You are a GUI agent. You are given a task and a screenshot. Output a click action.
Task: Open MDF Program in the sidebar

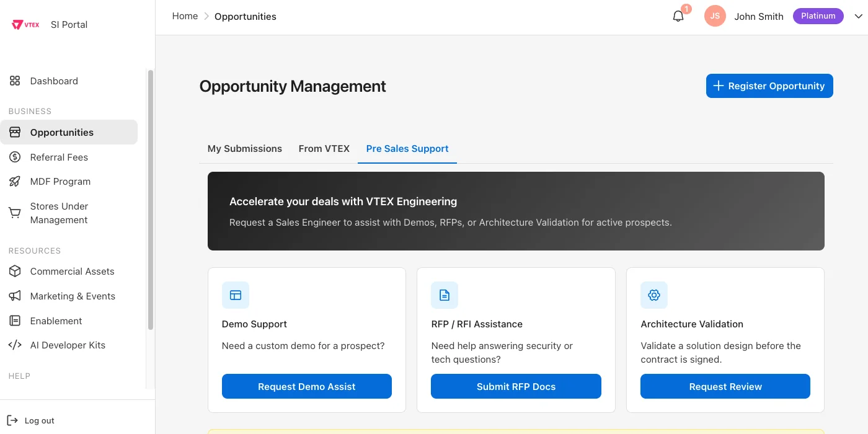[69, 182]
